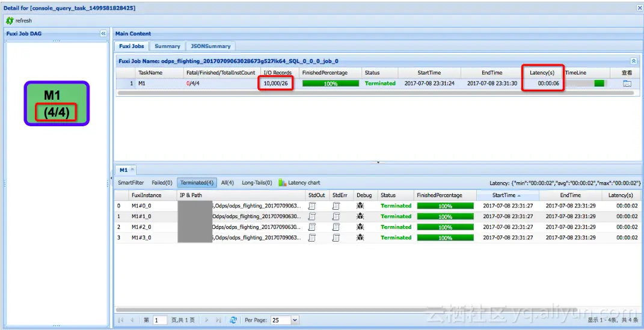This screenshot has width=644, height=330.
Task: Go to the first page
Action: coord(121,320)
